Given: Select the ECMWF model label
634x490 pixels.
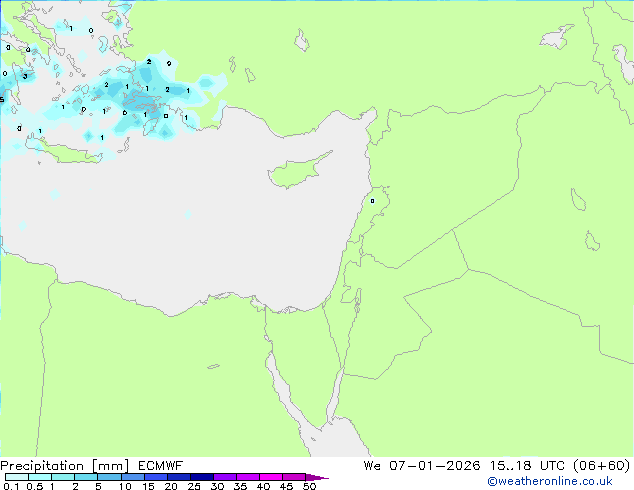Looking at the screenshot, I should (x=161, y=466).
